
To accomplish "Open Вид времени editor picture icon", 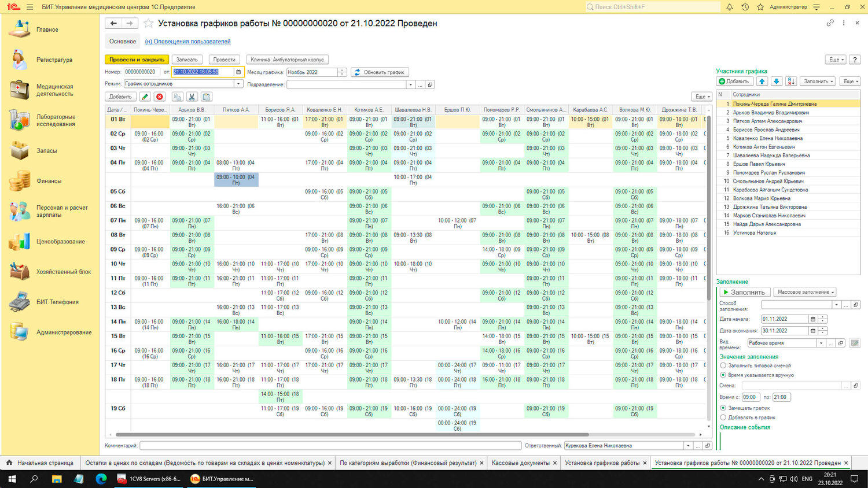I will tap(855, 343).
